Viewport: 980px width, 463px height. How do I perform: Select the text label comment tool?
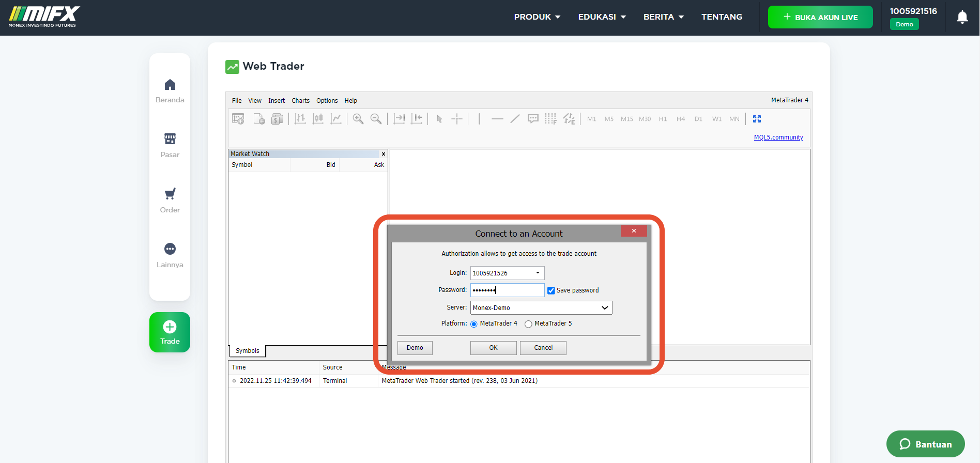coord(533,119)
